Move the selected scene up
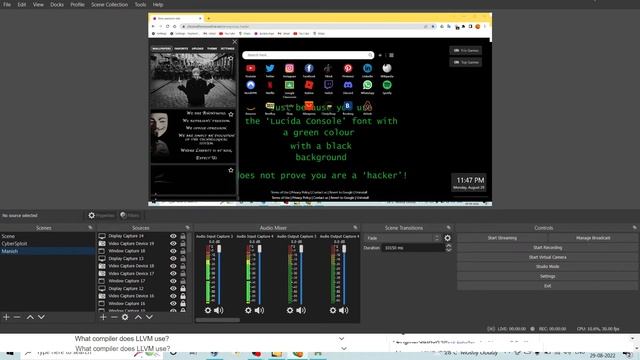This screenshot has height=360, width=640. [x=30, y=317]
